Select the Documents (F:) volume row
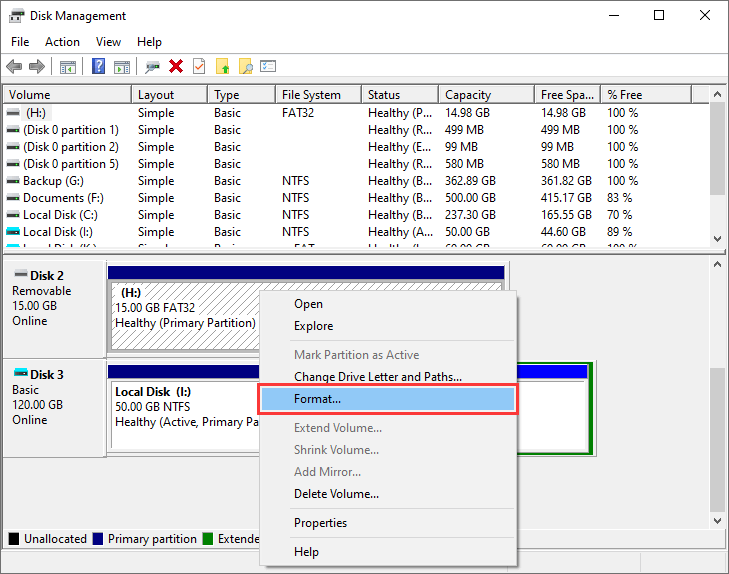This screenshot has width=729, height=574. tap(63, 198)
